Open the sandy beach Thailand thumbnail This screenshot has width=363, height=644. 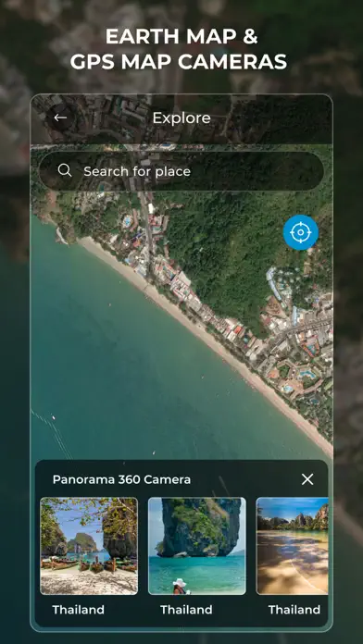(293, 546)
